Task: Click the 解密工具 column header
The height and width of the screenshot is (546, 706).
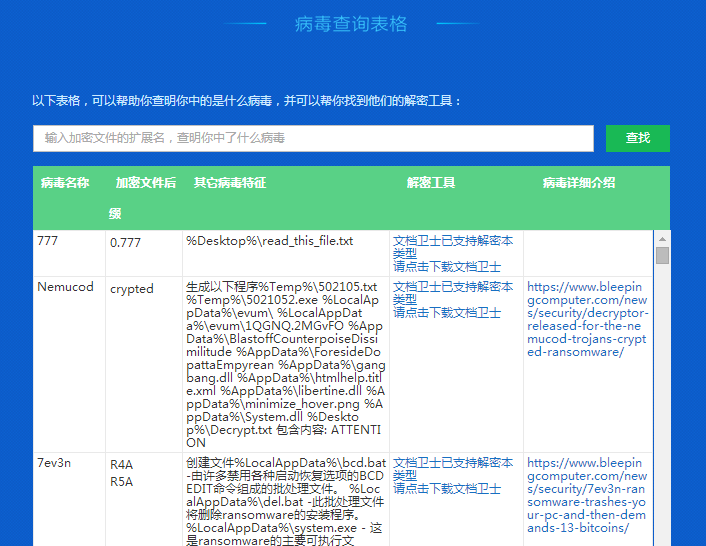Action: pos(431,183)
